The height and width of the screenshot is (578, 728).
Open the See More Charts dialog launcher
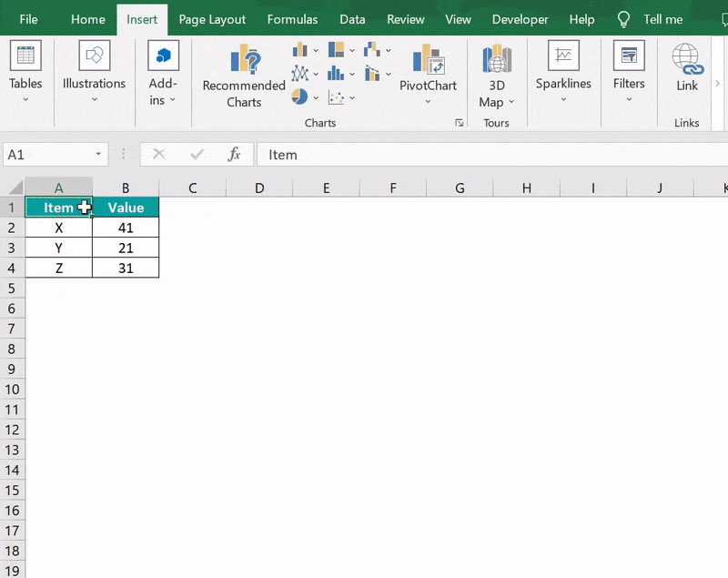[x=460, y=121]
